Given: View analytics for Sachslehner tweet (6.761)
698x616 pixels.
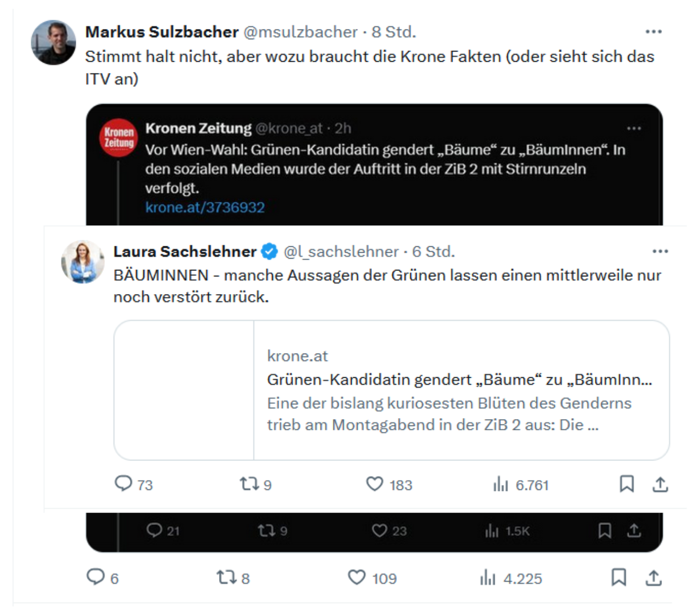Looking at the screenshot, I should (x=500, y=484).
